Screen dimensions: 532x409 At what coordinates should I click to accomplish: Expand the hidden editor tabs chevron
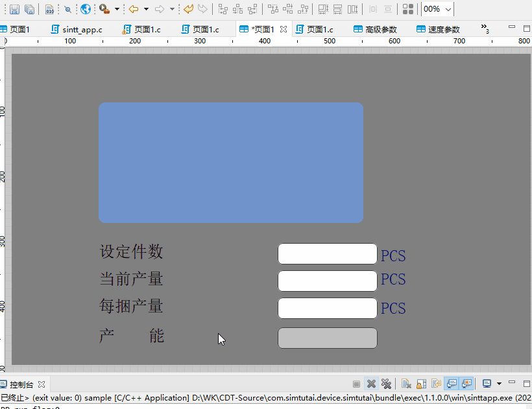point(485,29)
